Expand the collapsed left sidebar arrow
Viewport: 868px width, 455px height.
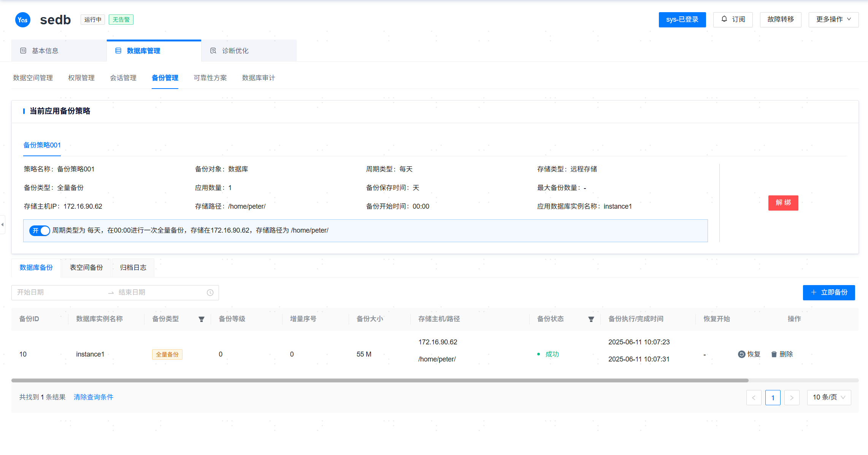(x=2, y=225)
